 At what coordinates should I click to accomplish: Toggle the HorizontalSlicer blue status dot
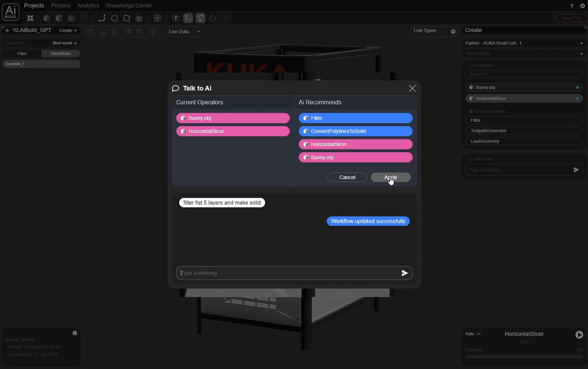coord(578,98)
